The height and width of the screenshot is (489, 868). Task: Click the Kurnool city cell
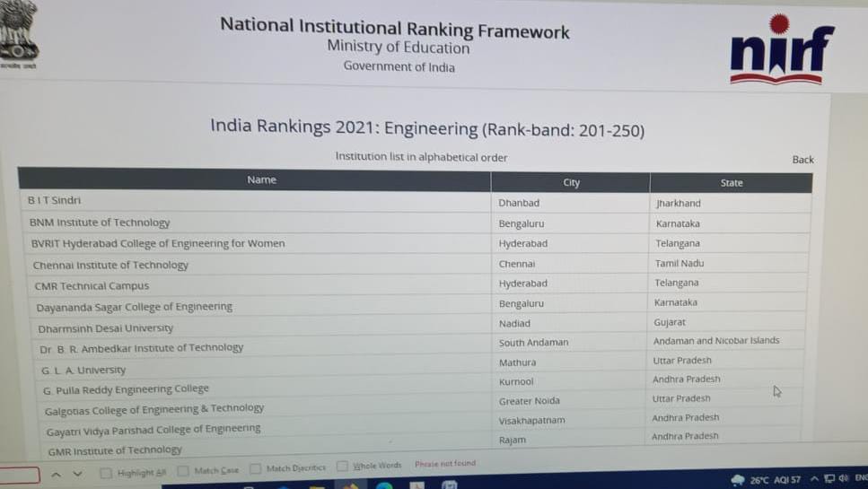[x=516, y=381]
